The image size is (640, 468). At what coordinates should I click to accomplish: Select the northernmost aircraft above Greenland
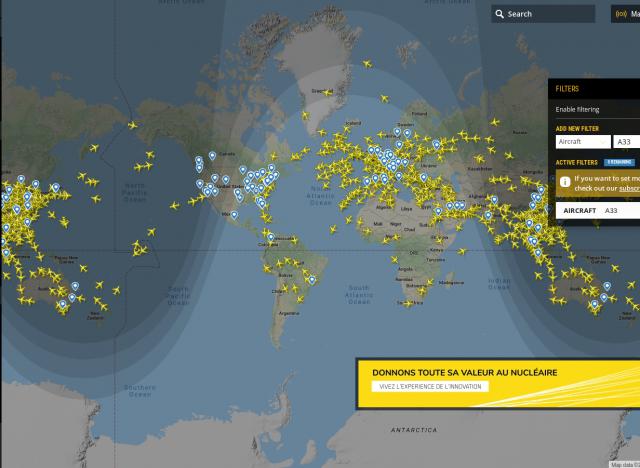click(x=367, y=64)
